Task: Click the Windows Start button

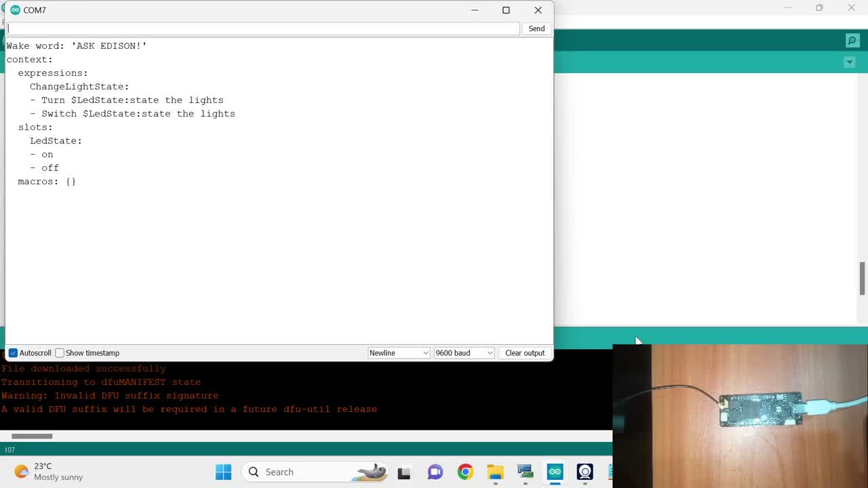Action: [x=223, y=472]
